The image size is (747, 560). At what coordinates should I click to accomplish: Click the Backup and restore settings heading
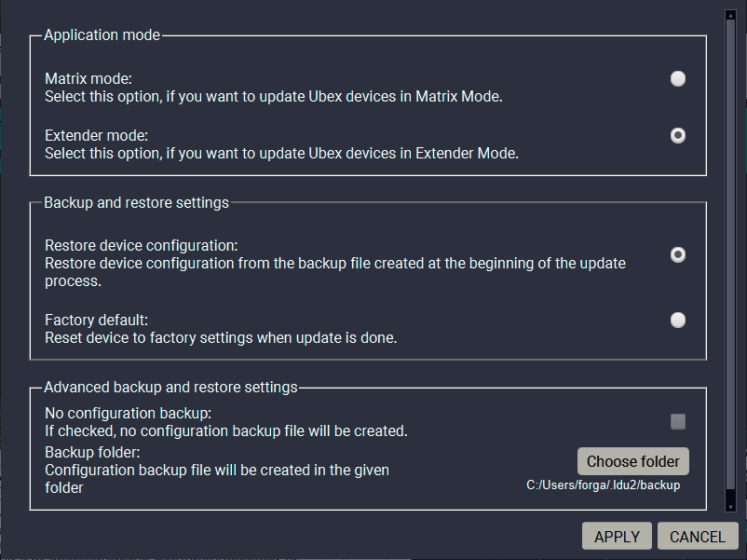click(x=136, y=202)
